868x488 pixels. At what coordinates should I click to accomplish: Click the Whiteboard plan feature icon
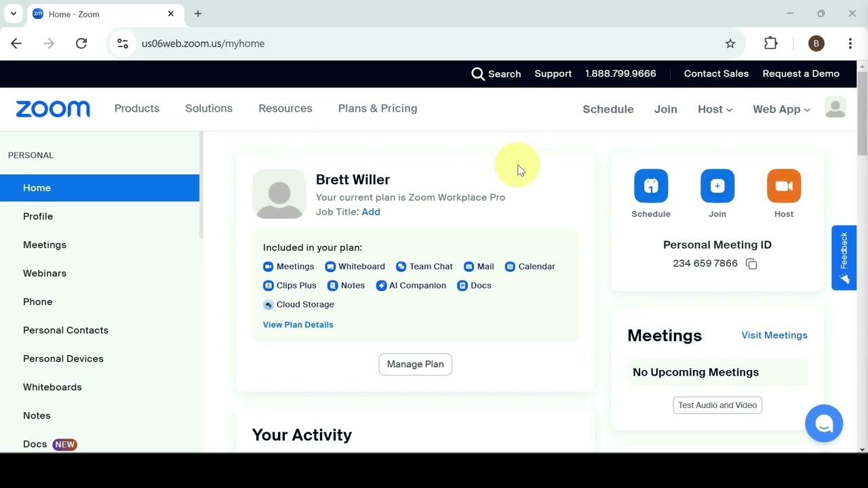tap(330, 266)
